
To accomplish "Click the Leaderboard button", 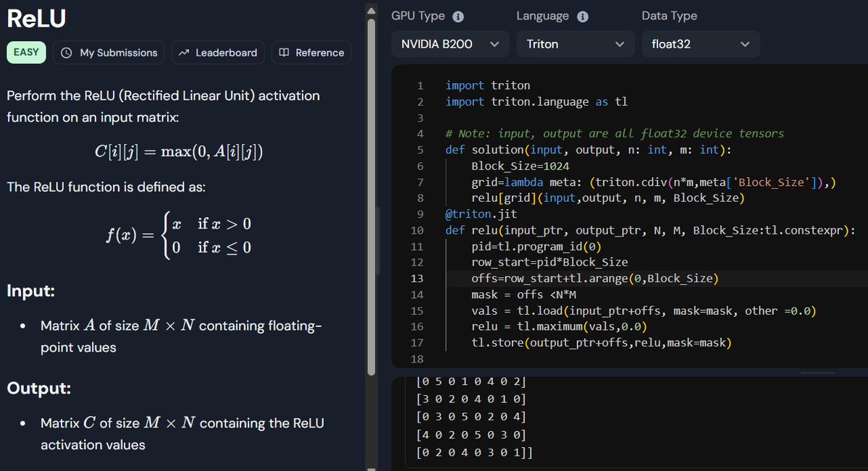I will 218,52.
